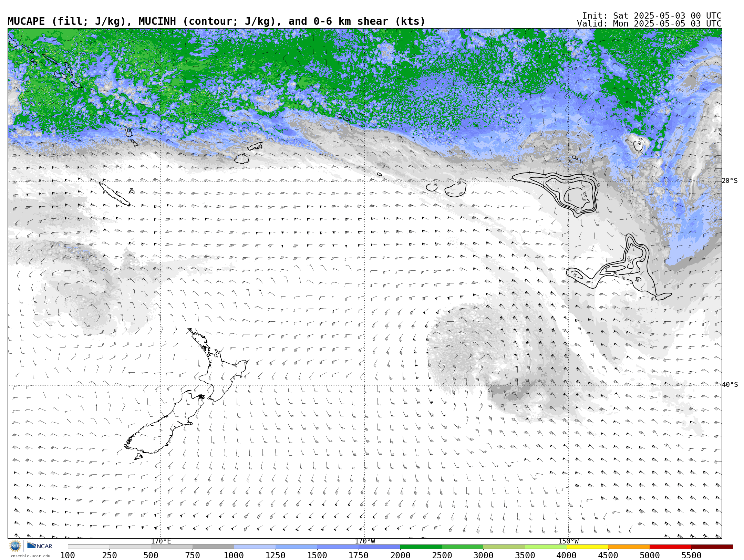
Task: Click the colorbar label 100
Action: [x=68, y=556]
